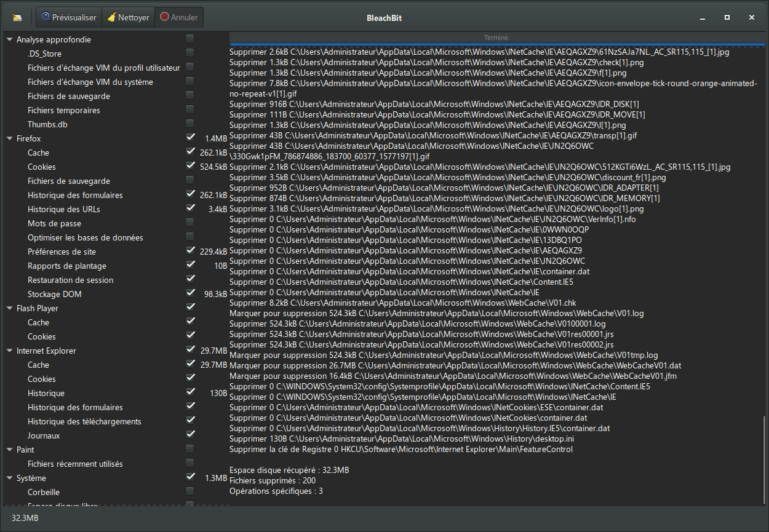Image resolution: width=769 pixels, height=532 pixels.
Task: Select Restauration de session row
Action: point(115,280)
